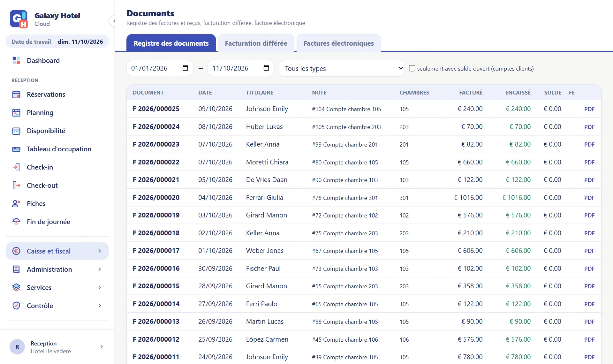
Task: Open PDF for invoice F 2026/000012
Action: (x=589, y=339)
